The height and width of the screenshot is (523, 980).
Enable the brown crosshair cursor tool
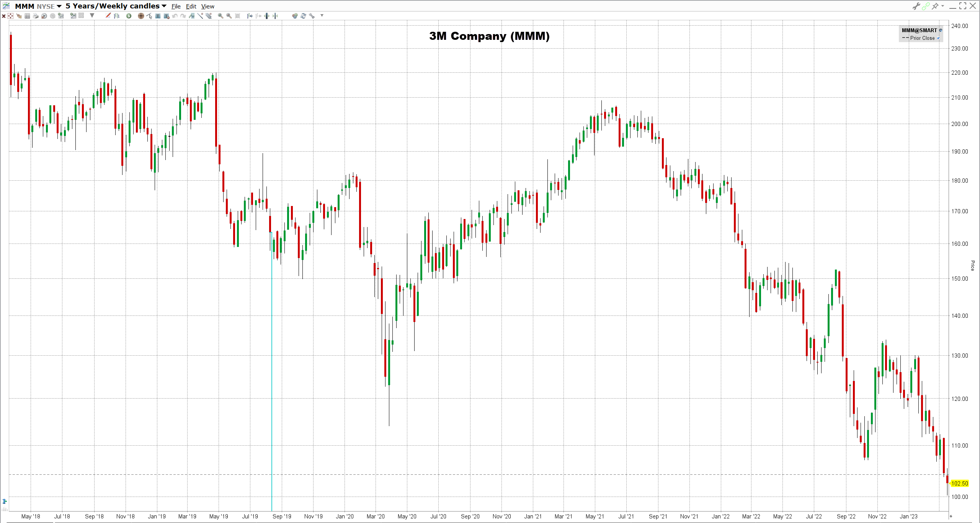[141, 16]
